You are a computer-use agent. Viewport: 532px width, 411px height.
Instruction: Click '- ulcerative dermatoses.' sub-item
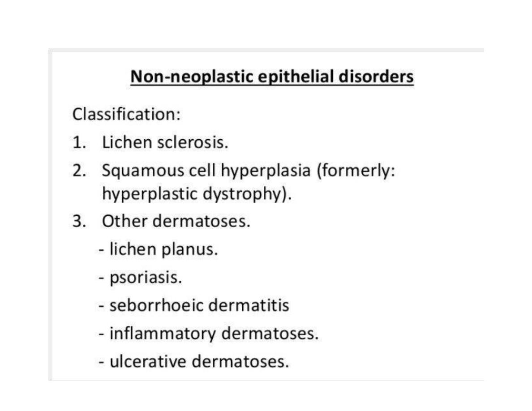194,361
